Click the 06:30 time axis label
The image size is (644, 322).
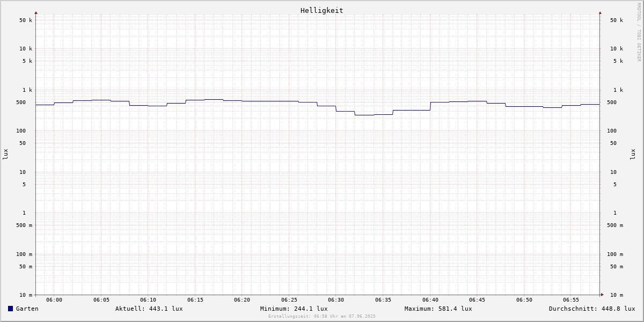click(336, 300)
